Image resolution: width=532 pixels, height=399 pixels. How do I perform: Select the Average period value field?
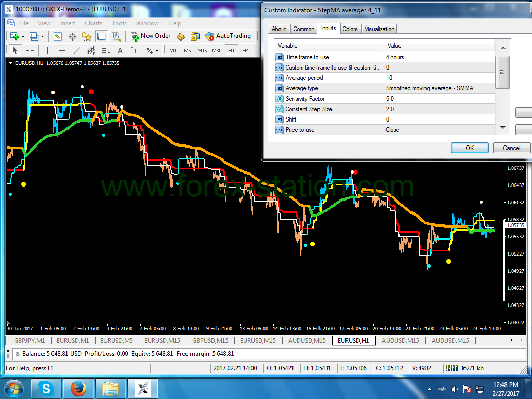pyautogui.click(x=439, y=78)
